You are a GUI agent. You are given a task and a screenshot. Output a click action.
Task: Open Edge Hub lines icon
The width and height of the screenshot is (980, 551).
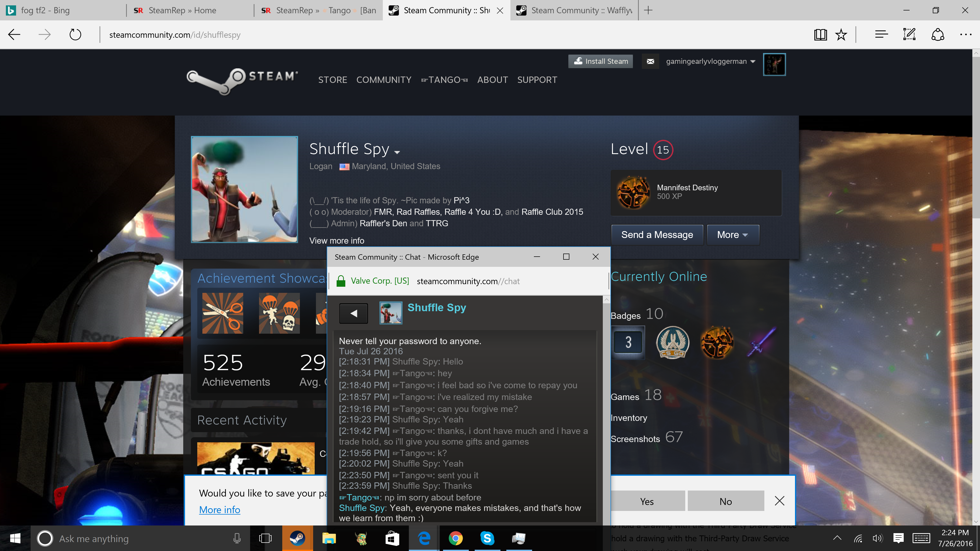(881, 35)
